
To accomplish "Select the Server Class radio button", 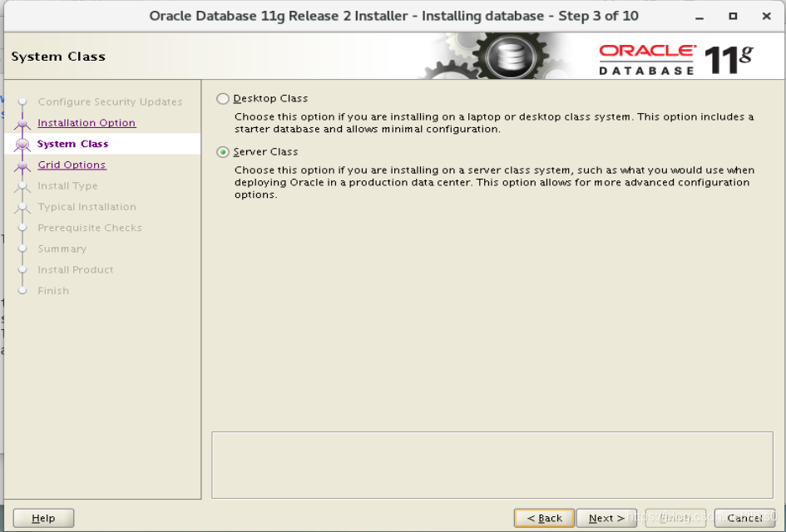I will 223,152.
